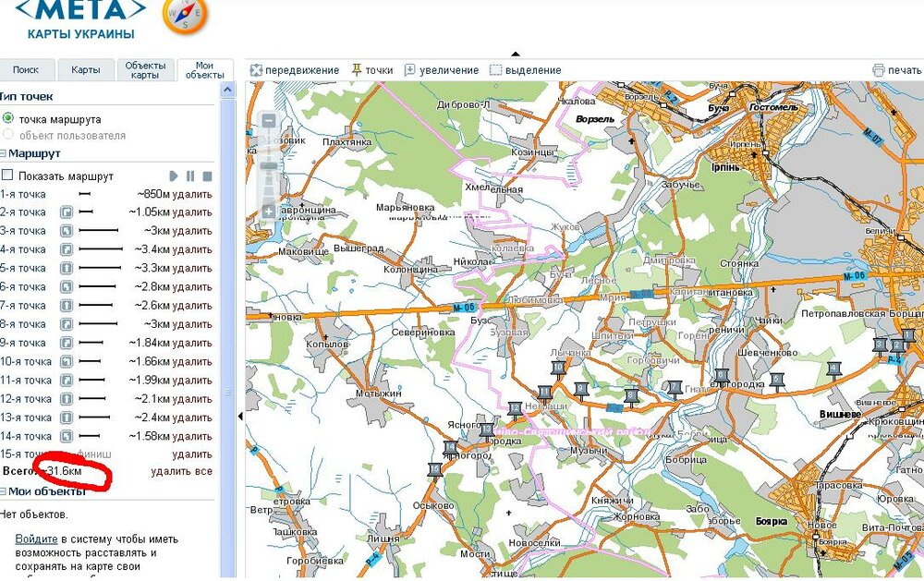Stop the route playback
924x581 pixels.
tap(208, 176)
